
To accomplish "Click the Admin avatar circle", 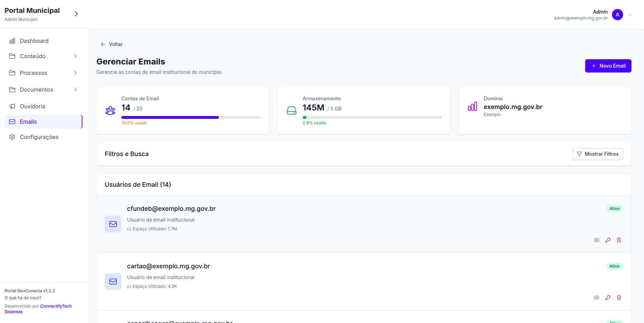I will [x=618, y=15].
